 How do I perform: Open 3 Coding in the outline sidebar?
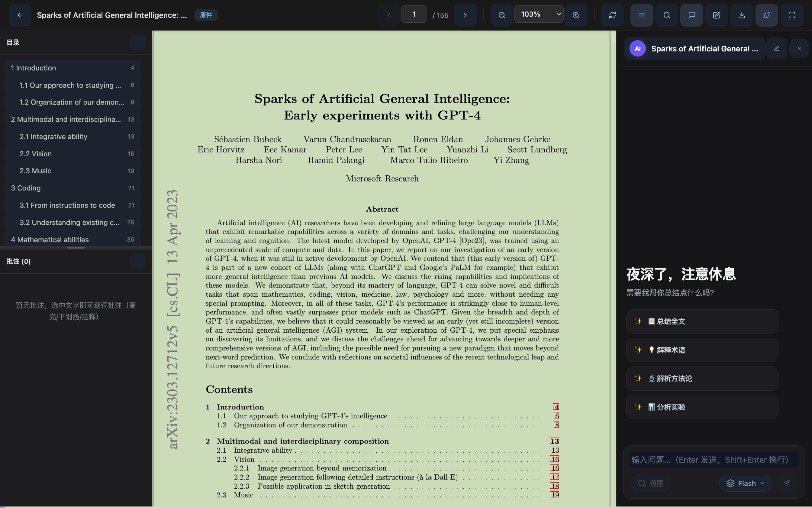point(72,188)
